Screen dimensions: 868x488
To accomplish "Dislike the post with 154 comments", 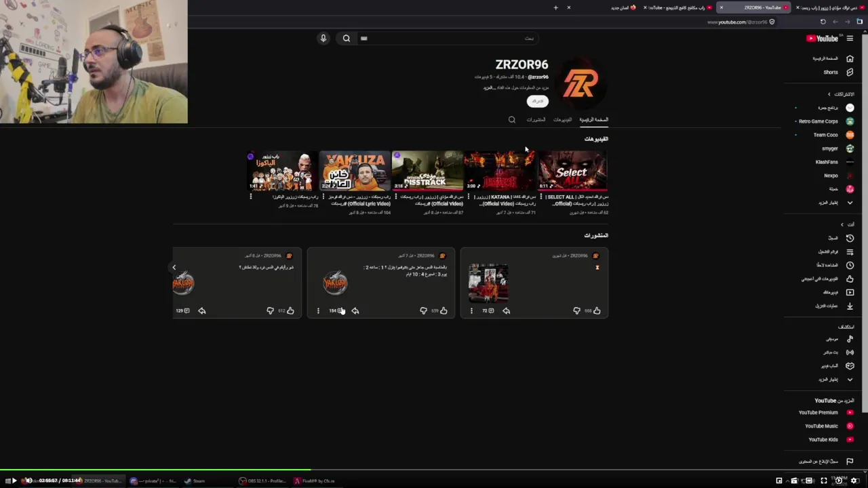I will click(x=423, y=310).
